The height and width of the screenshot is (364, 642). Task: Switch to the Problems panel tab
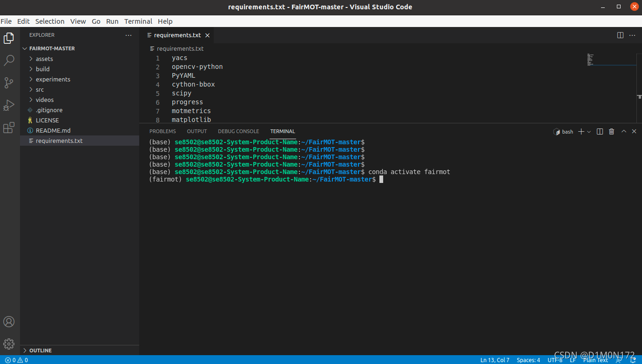pyautogui.click(x=162, y=132)
